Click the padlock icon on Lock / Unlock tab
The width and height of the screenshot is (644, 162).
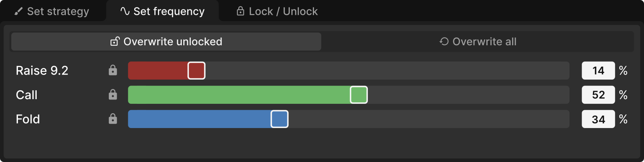pos(240,11)
